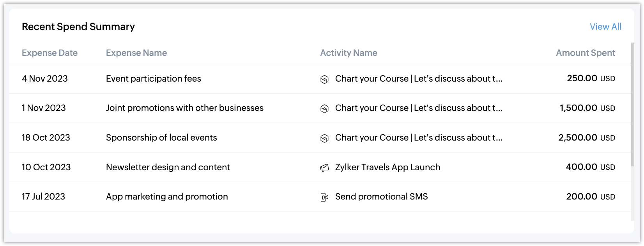Open View All spend summary link

605,27
